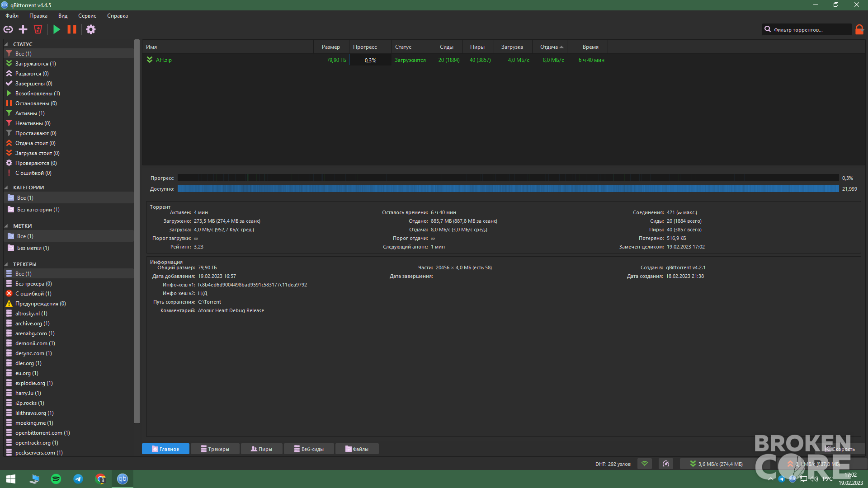Switch to the Веб-сиды tab
The height and width of the screenshot is (488, 868).
point(309,449)
